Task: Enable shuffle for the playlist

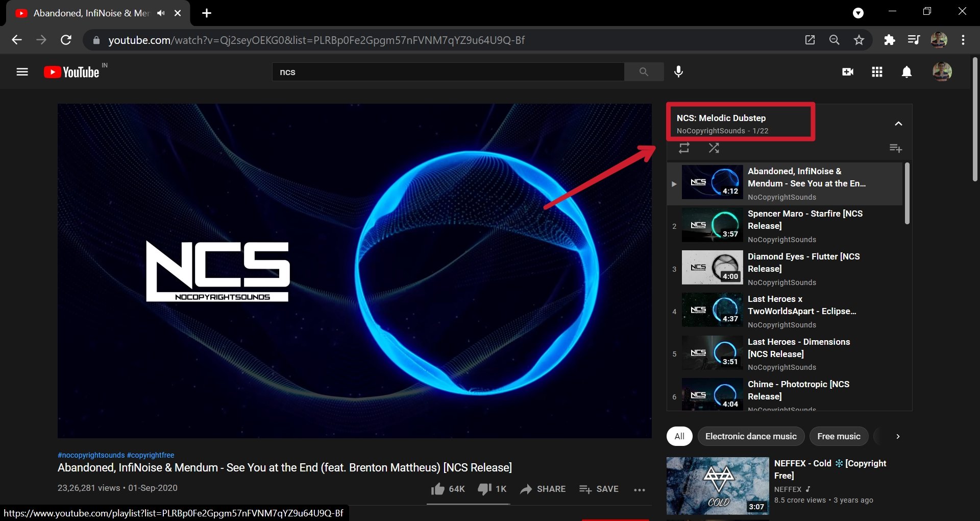Action: [x=714, y=148]
